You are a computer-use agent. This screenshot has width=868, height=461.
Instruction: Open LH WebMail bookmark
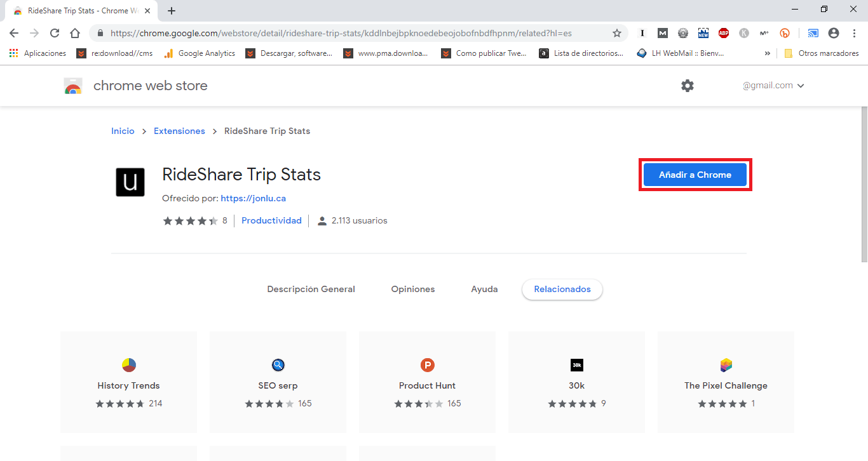(681, 53)
